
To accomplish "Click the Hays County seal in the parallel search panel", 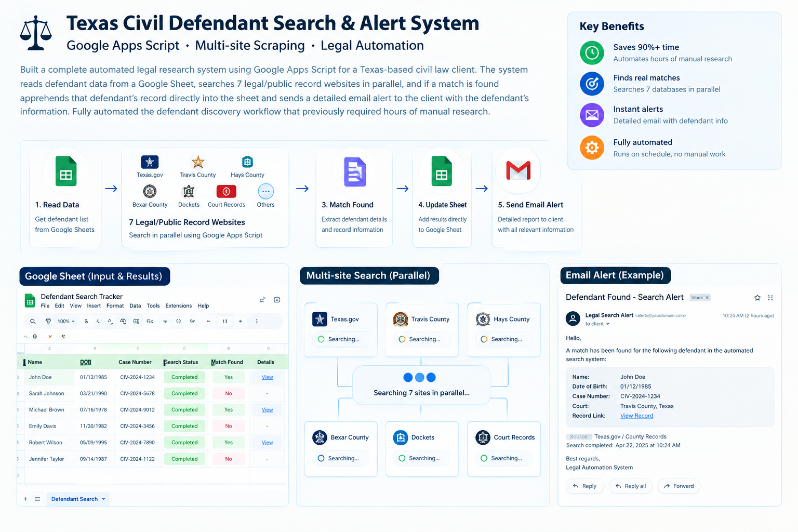I will tap(483, 319).
